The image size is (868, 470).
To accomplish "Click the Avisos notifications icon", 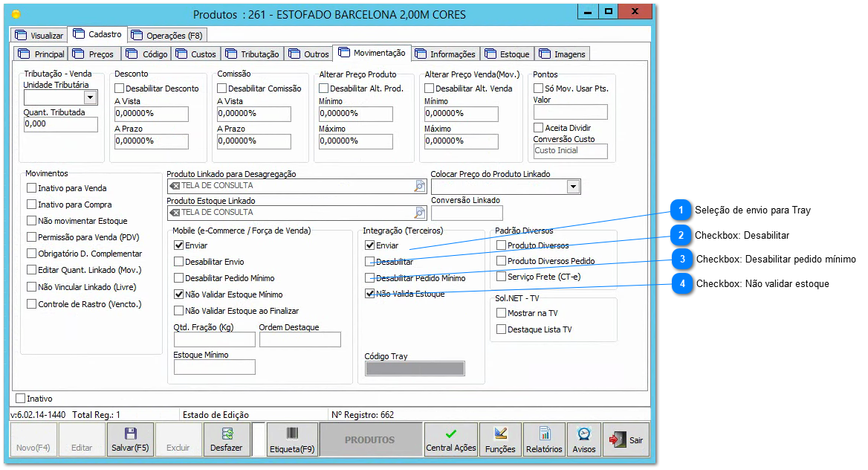I will tap(584, 439).
